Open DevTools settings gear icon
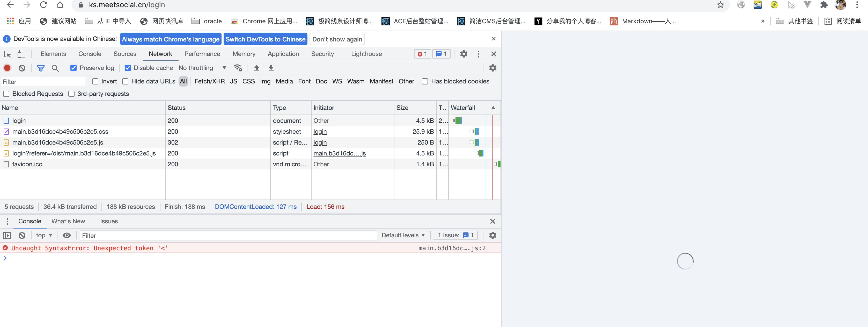The image size is (868, 327). [x=464, y=54]
